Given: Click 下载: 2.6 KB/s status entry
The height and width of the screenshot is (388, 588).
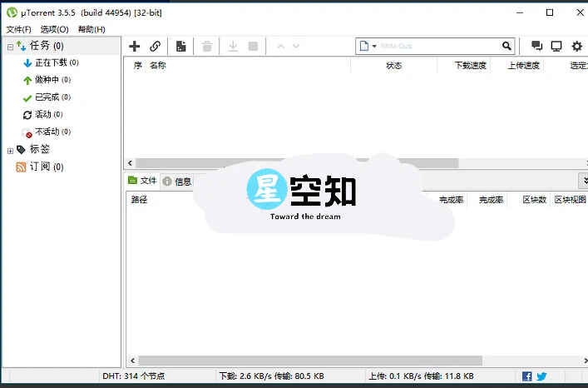Looking at the screenshot, I should pos(271,376).
